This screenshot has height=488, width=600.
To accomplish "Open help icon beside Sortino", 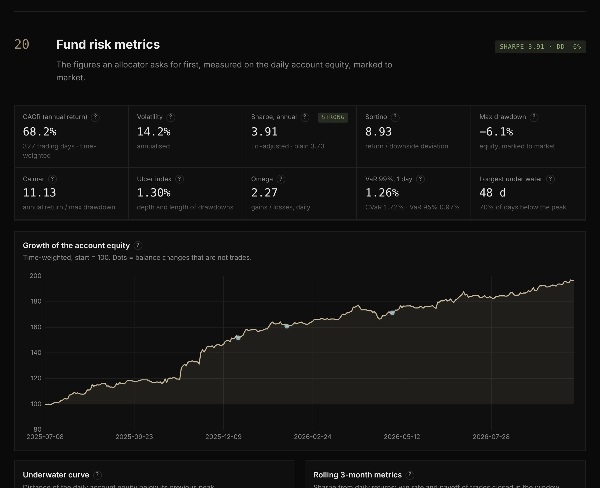I will pos(395,117).
